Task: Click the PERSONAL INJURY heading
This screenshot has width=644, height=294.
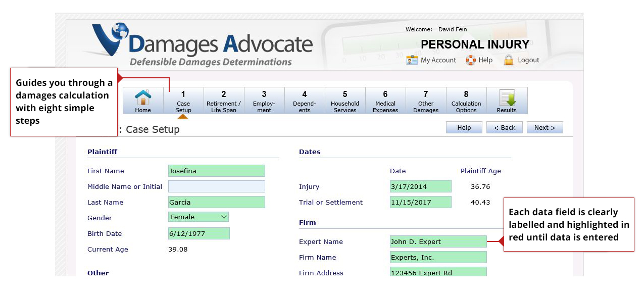Action: coord(475,44)
